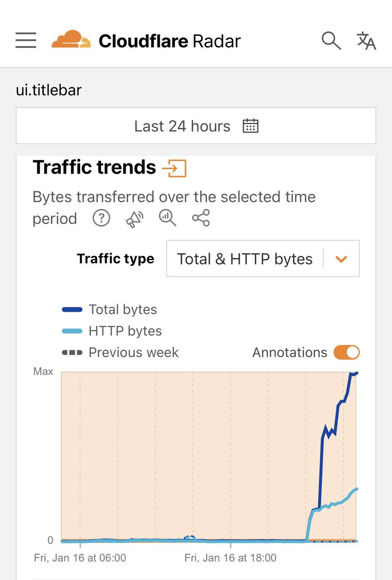Screen dimensions: 392x580
Task: Open the question mark help icon
Action: click(101, 218)
